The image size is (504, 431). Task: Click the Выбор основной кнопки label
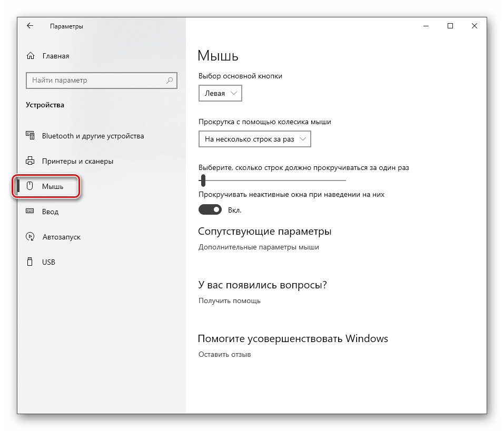coord(241,76)
